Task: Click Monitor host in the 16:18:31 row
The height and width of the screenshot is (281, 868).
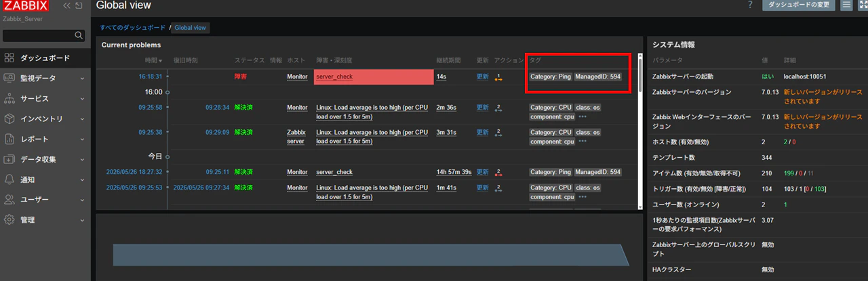Action: coord(297,77)
